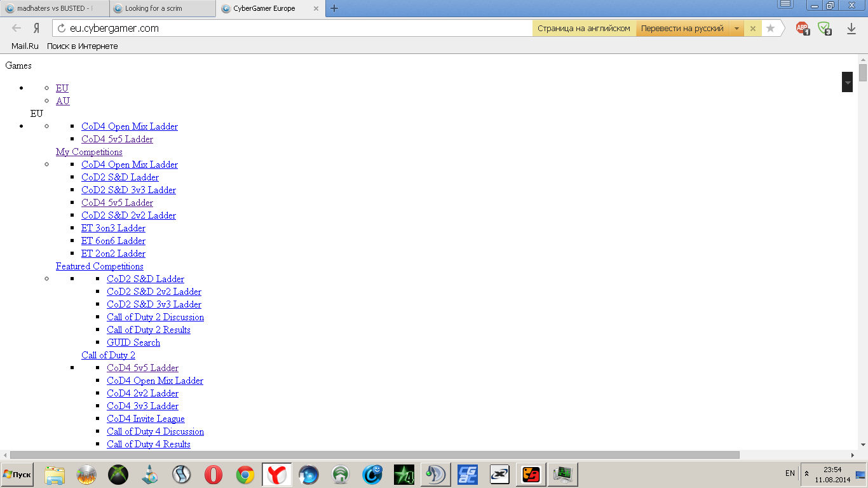The height and width of the screenshot is (488, 868).
Task: Open the blue 'C' smiley taskbar icon
Action: pos(372,474)
